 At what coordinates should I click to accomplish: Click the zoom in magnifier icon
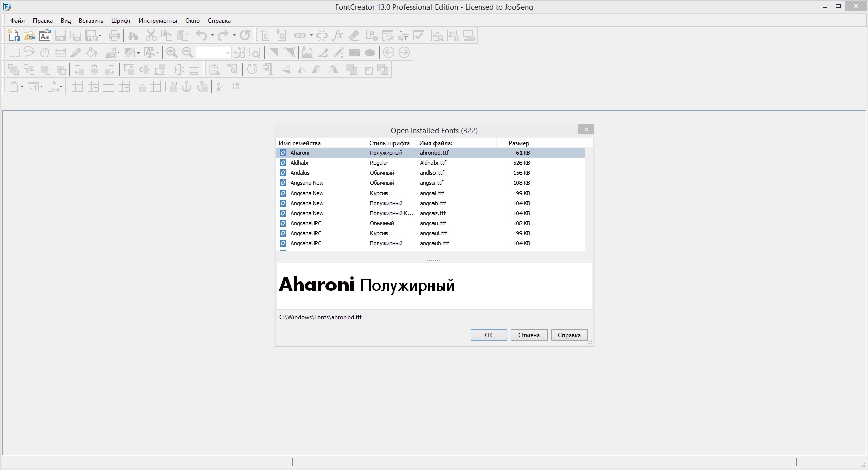coord(172,52)
